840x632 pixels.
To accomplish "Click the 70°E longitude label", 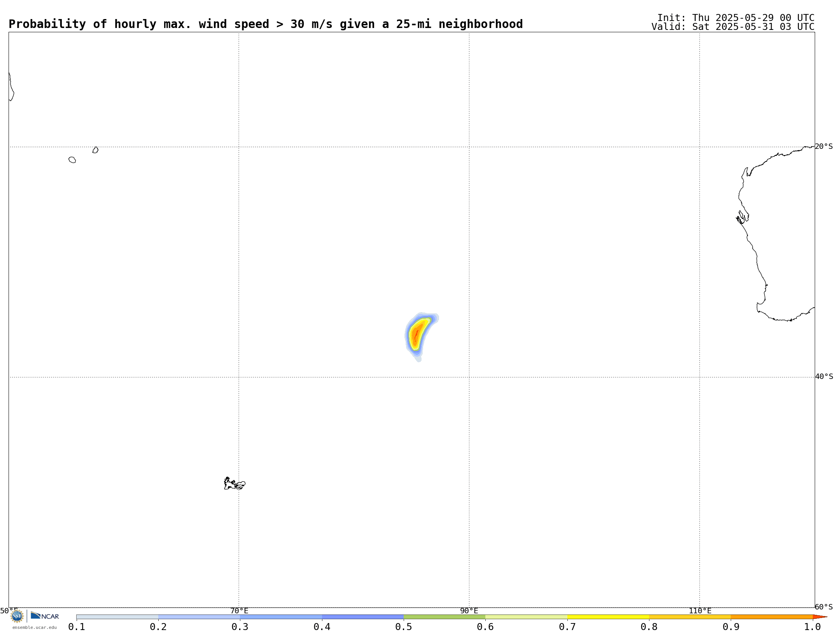I will (239, 611).
